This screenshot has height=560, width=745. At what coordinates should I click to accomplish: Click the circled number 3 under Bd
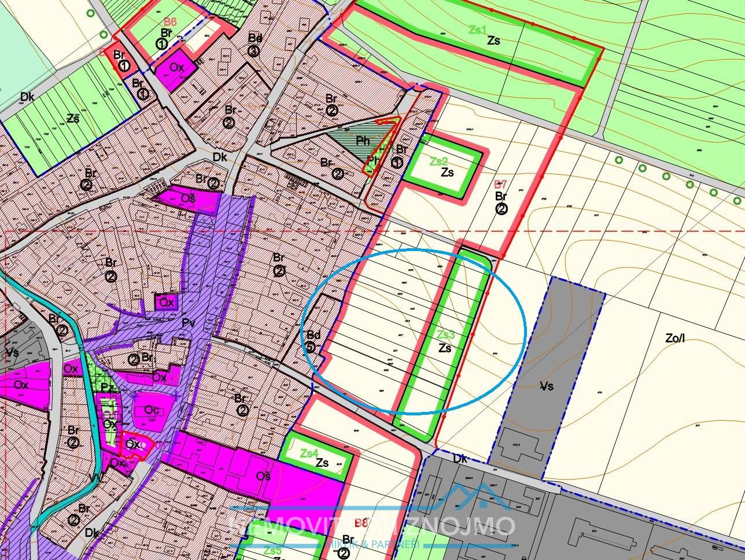tap(253, 51)
